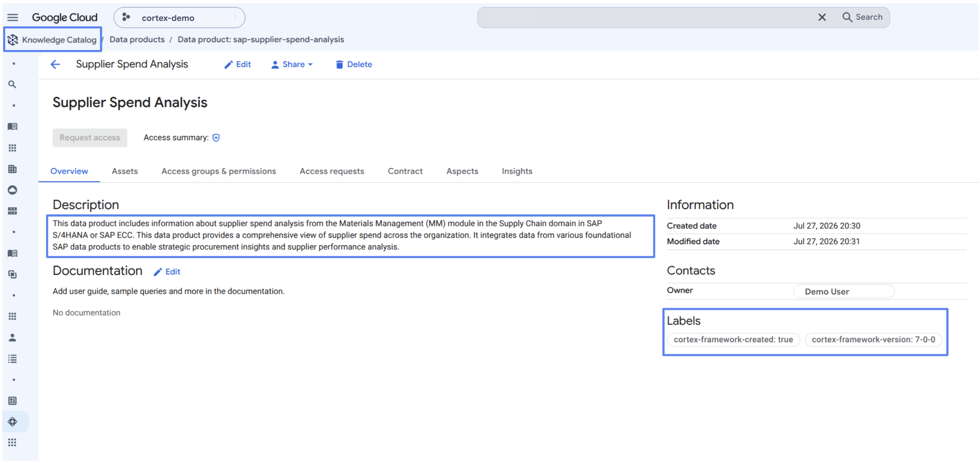Click Edit in the top toolbar
The image size is (980, 463).
[238, 64]
